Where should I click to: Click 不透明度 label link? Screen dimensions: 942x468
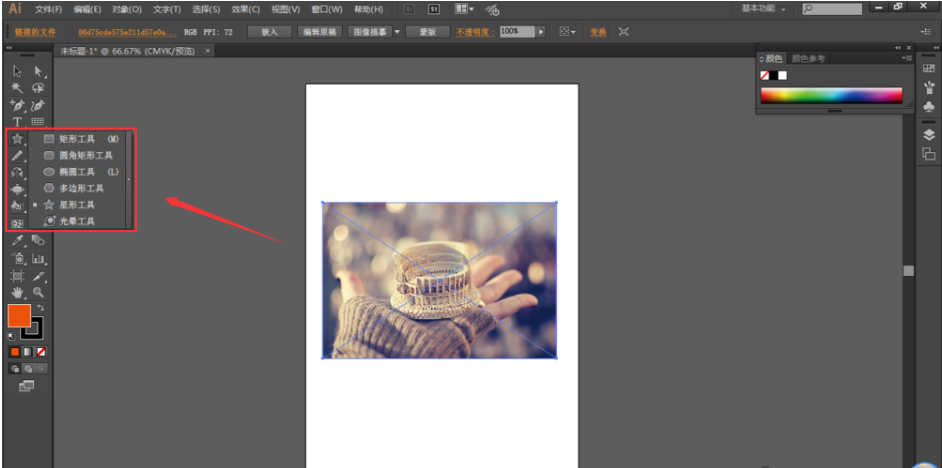(475, 32)
